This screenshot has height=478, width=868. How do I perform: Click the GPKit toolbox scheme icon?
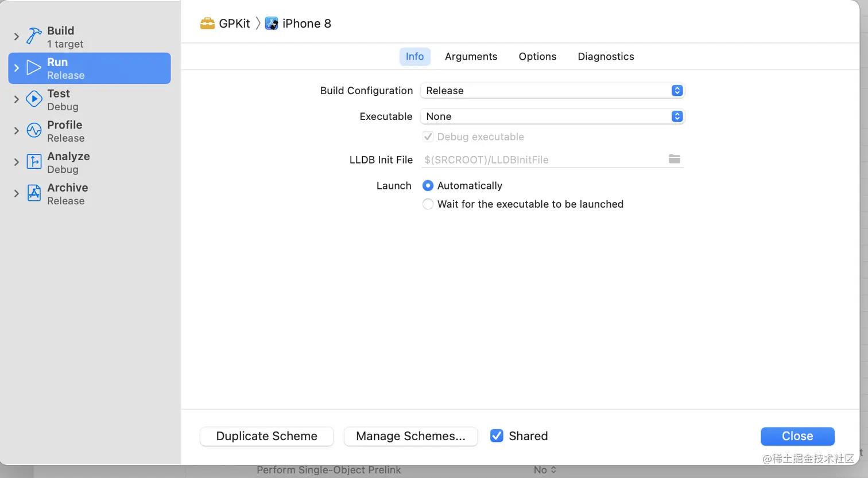(207, 24)
